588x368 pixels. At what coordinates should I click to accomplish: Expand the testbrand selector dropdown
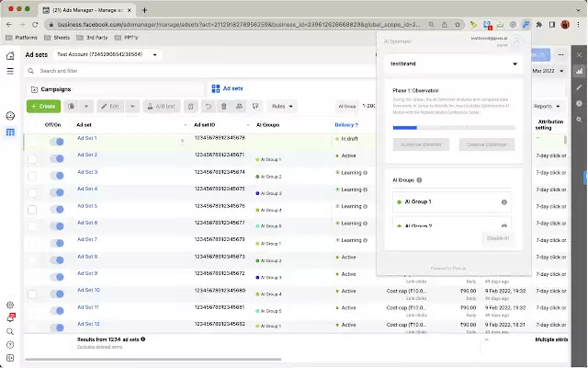click(453, 63)
